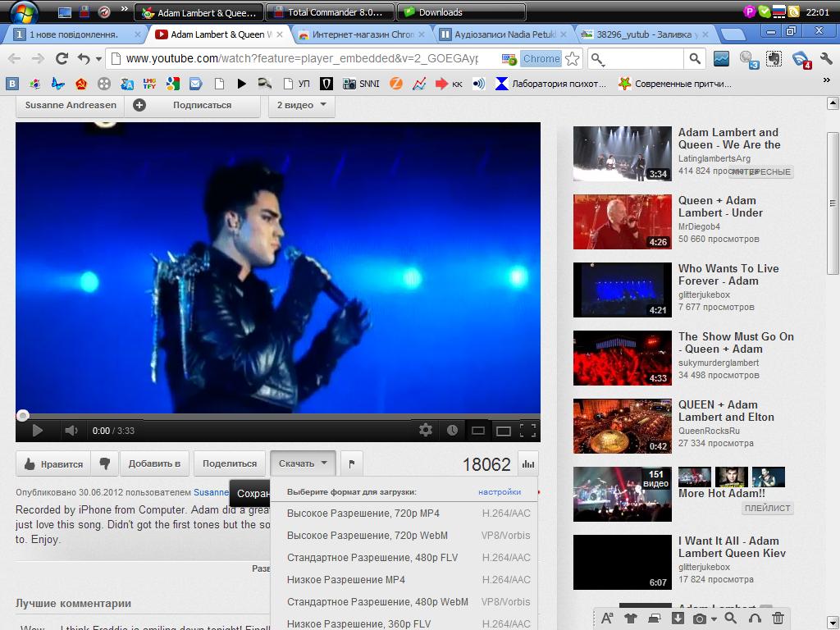Click the search magnifier button in toolbar
The image size is (840, 630).
pos(694,58)
